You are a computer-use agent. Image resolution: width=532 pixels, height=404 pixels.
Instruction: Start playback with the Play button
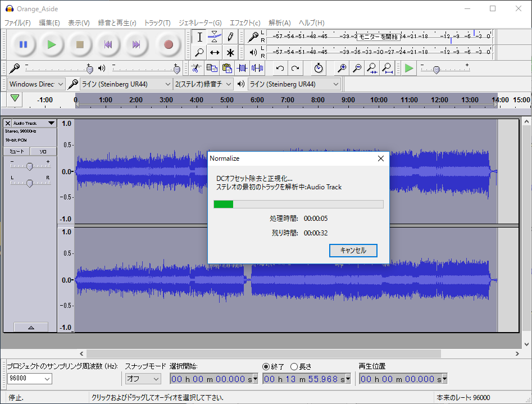52,44
